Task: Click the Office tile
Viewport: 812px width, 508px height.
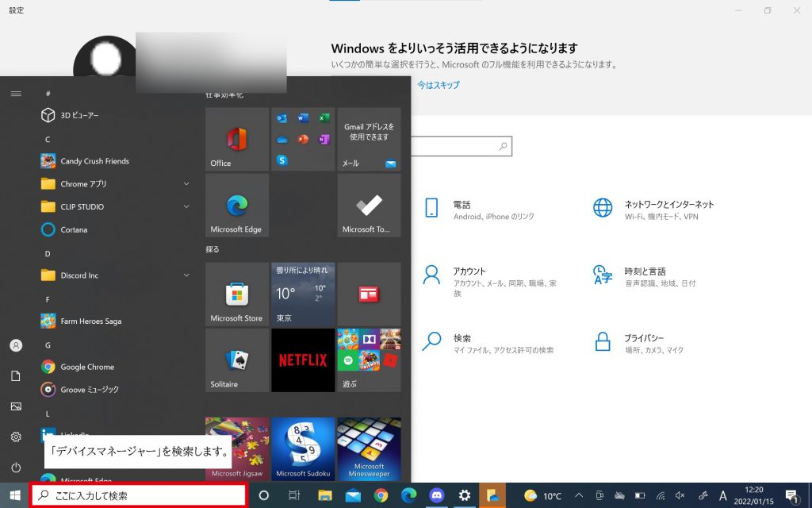Action: 237,140
